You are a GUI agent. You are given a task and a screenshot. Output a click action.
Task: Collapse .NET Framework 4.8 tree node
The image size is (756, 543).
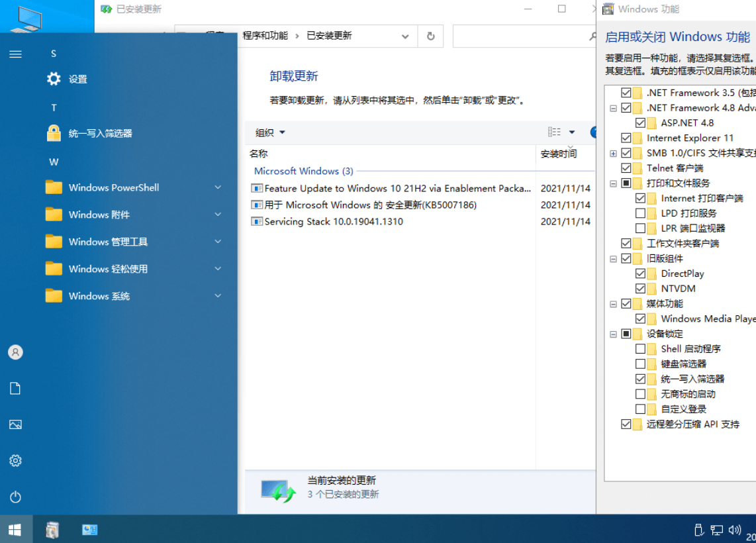coord(613,108)
